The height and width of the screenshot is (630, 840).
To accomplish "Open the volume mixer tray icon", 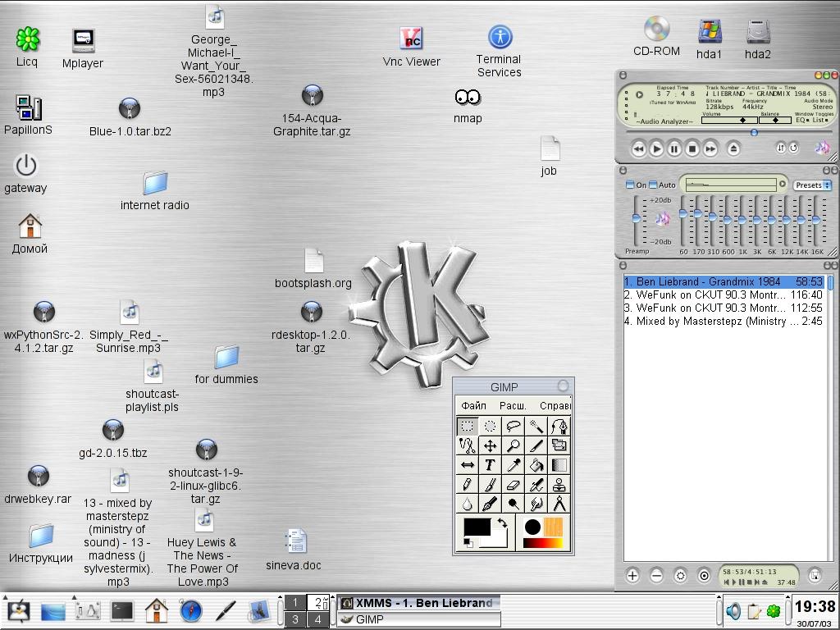I will click(x=733, y=610).
